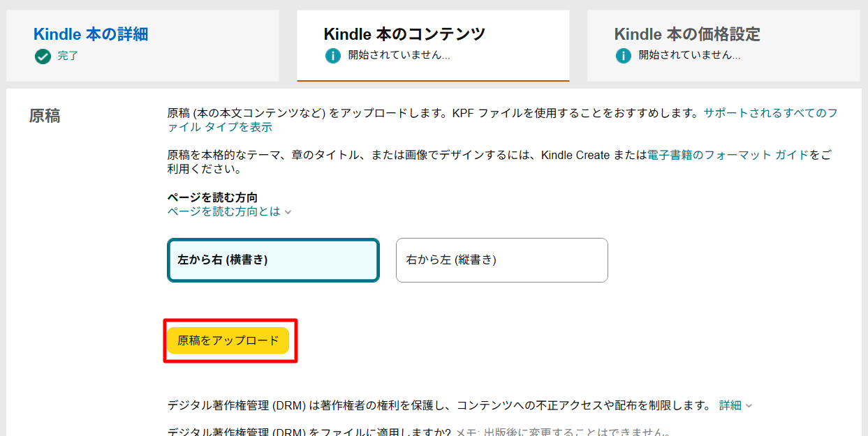Click 開始されていません status under コンテンツ tab
The width and height of the screenshot is (868, 436).
(399, 55)
